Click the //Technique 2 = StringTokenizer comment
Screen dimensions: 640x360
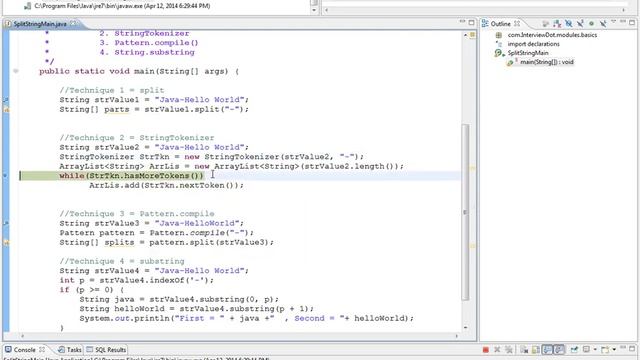point(137,138)
